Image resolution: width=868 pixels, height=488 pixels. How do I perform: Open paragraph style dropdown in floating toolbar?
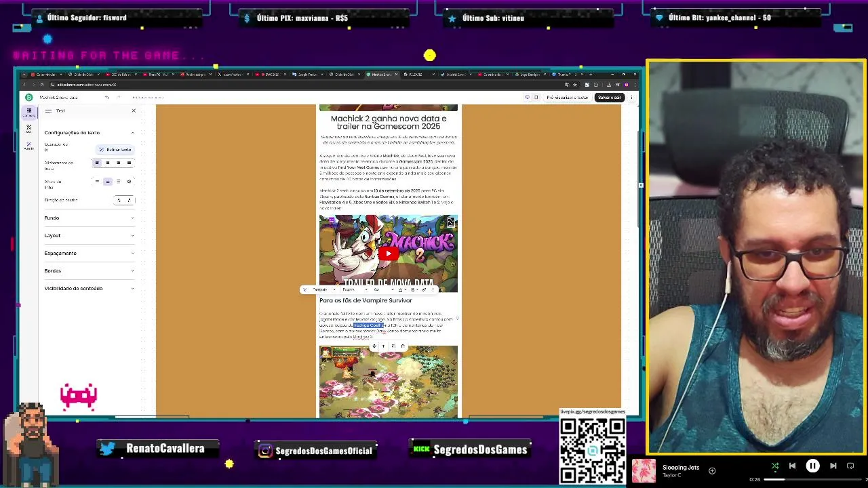click(x=324, y=289)
